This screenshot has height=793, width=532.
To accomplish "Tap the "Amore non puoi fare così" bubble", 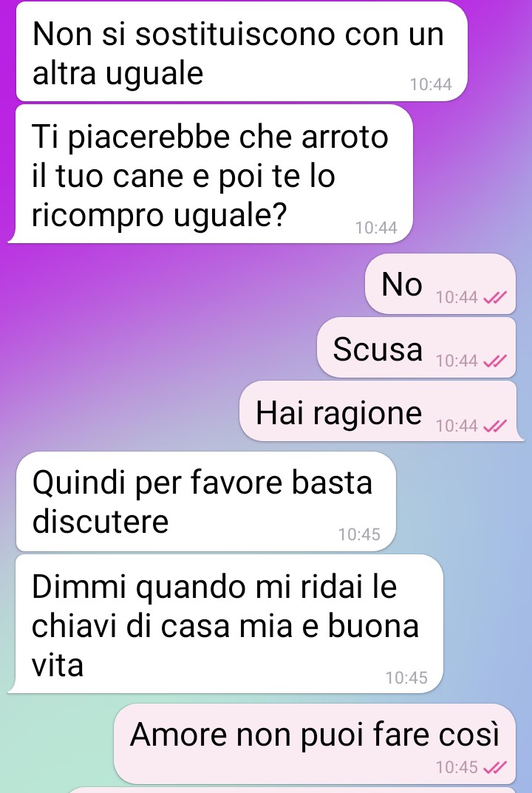I will [315, 744].
